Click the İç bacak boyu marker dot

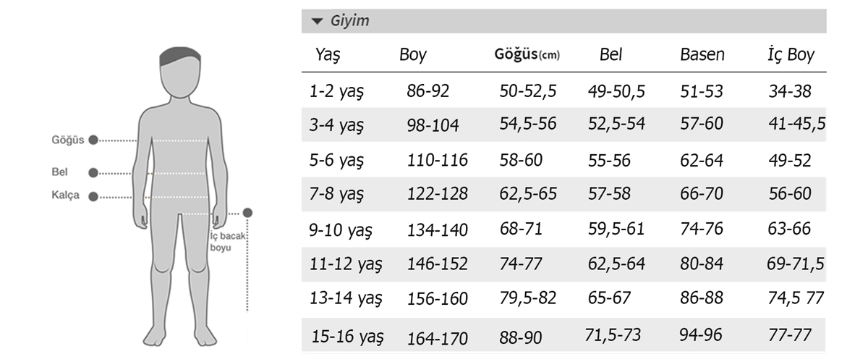pyautogui.click(x=248, y=213)
